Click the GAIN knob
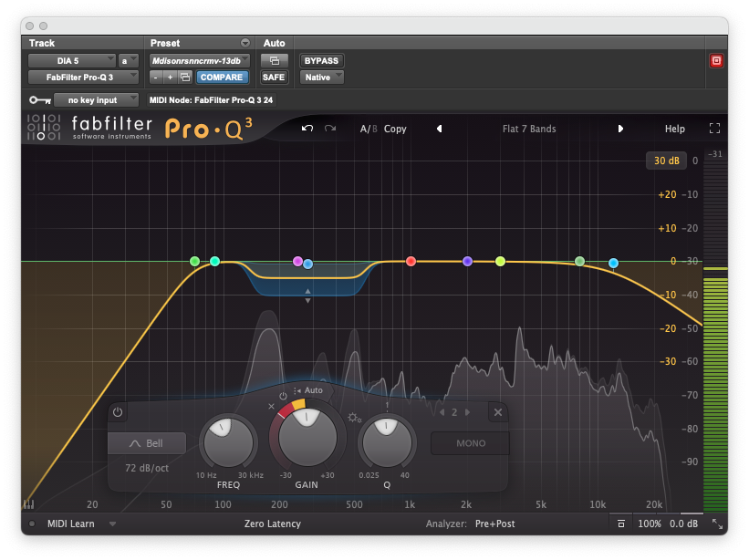 (307, 437)
